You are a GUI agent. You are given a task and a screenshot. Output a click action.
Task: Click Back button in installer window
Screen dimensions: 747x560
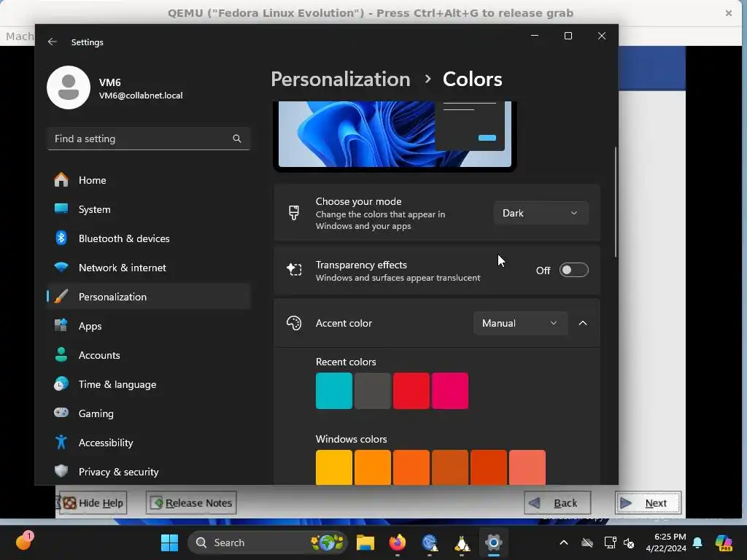pyautogui.click(x=557, y=503)
